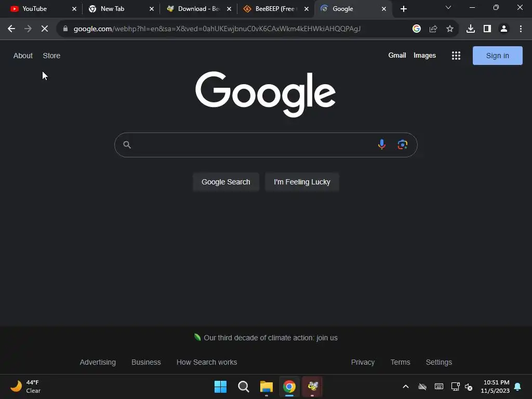Toggle the side panel icon
The width and height of the screenshot is (532, 399).
(x=487, y=29)
